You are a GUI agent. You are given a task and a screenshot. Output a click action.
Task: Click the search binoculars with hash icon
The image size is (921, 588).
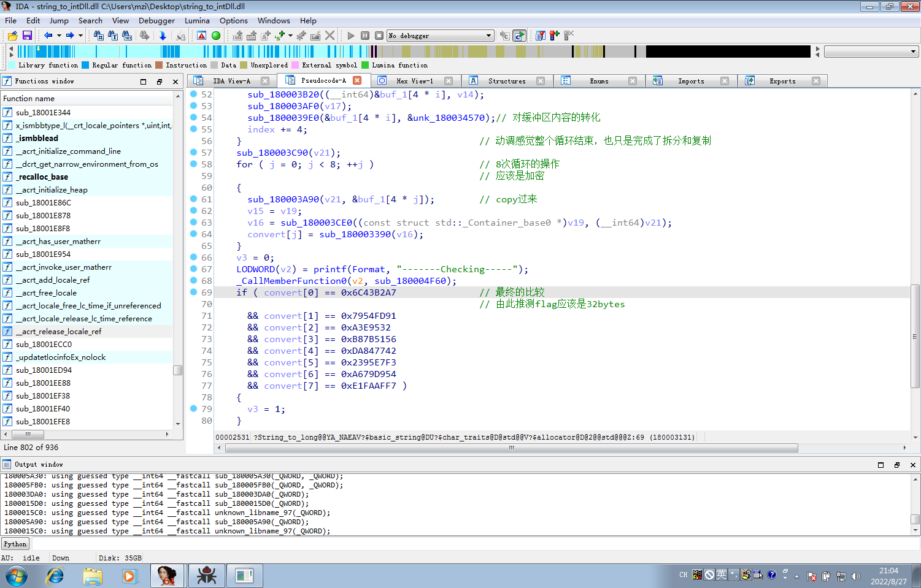tap(98, 36)
